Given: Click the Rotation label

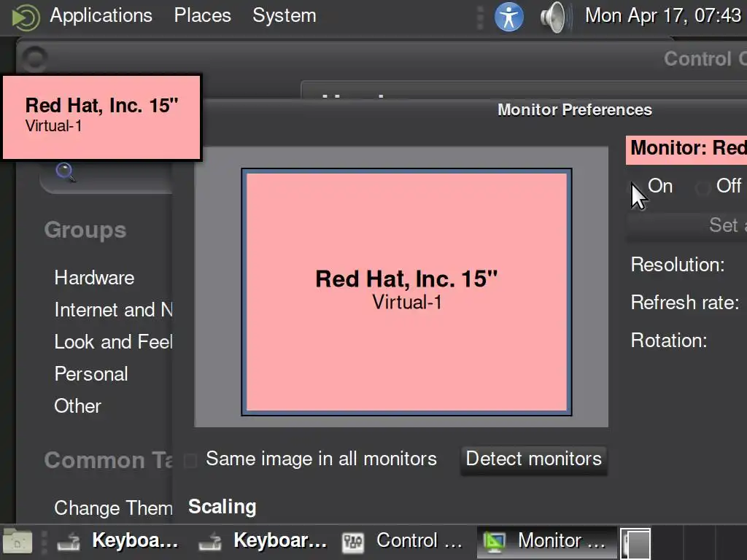Looking at the screenshot, I should pyautogui.click(x=669, y=341).
